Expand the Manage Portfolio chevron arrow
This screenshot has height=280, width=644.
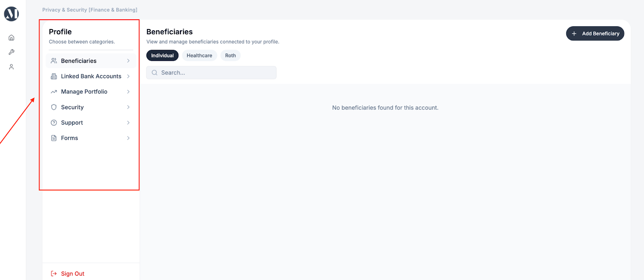[128, 92]
